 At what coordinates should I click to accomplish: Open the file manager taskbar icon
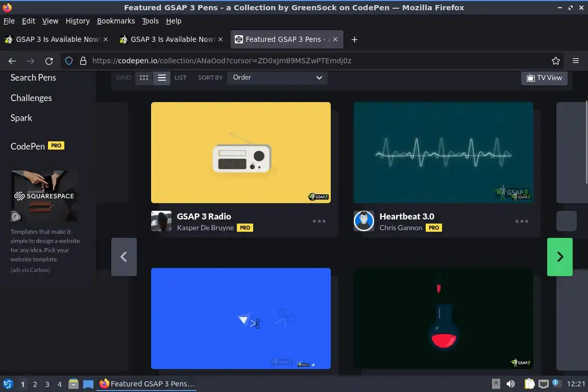73,384
